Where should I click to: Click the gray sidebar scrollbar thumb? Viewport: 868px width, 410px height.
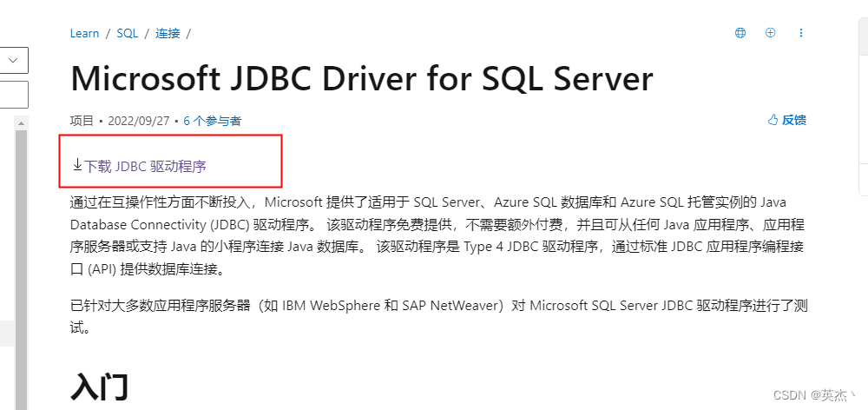click(x=21, y=270)
